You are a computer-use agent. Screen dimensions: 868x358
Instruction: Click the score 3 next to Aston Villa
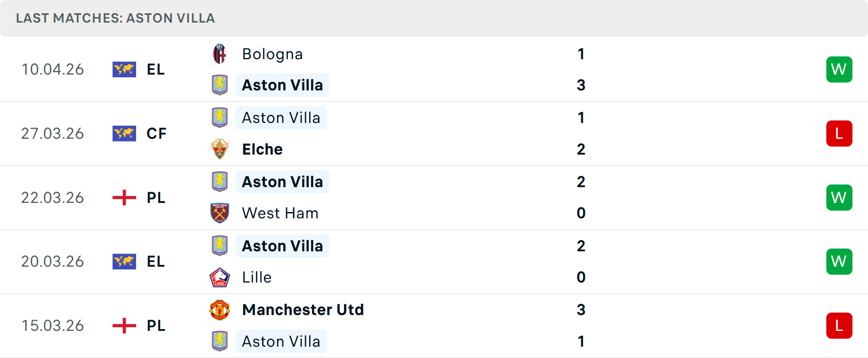[581, 85]
